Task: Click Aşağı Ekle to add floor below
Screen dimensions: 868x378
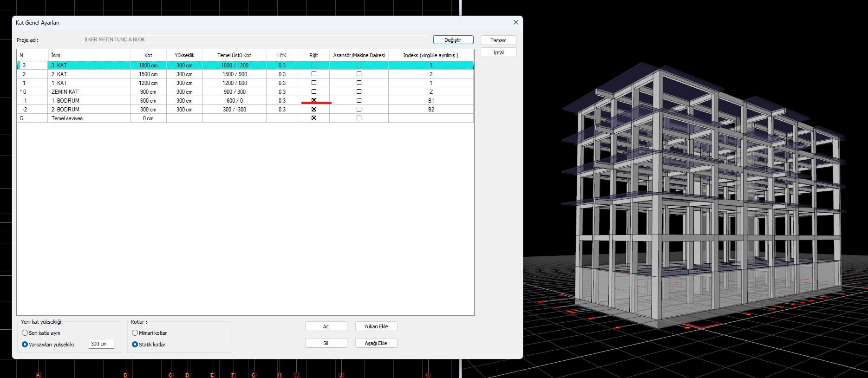Action: (376, 343)
